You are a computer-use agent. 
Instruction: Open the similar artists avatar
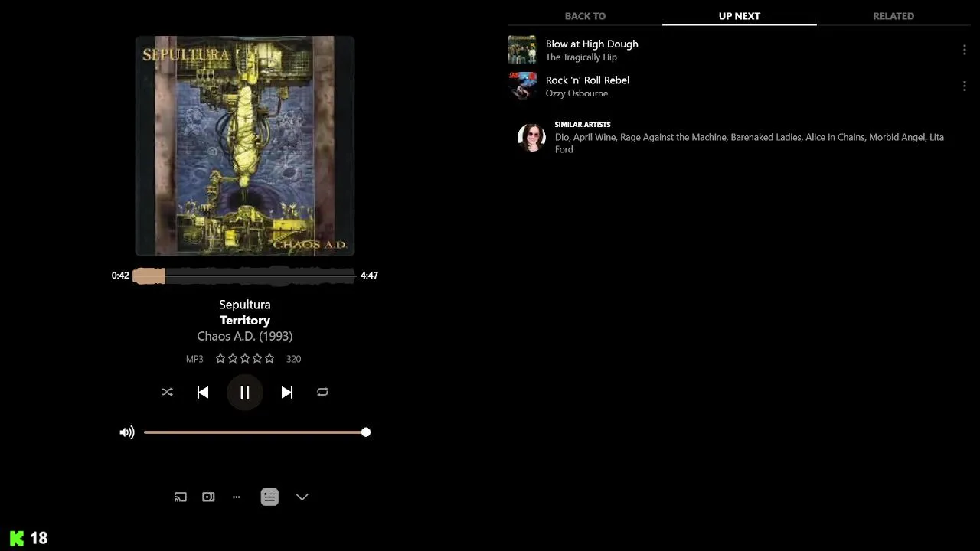pos(531,137)
